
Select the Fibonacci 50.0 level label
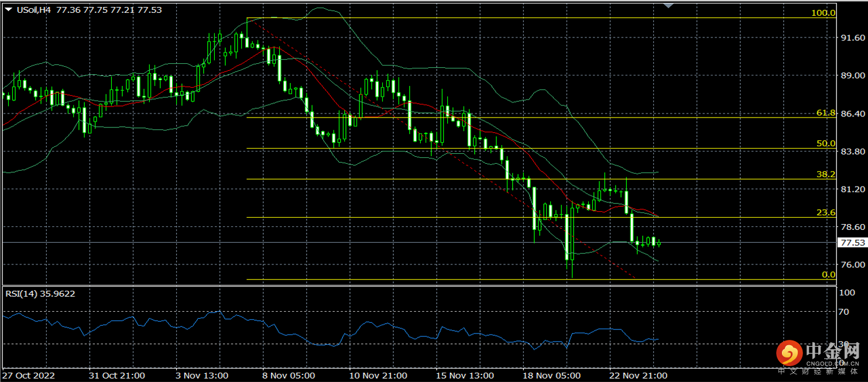(826, 143)
